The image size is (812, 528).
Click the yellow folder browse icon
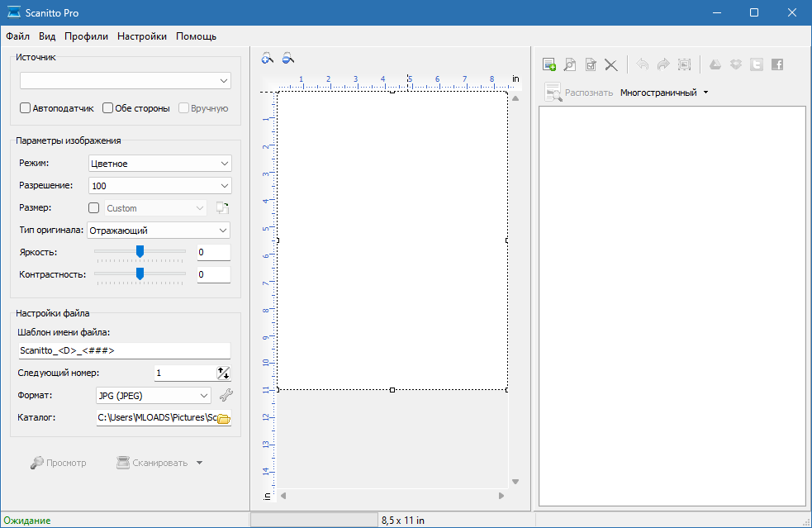(224, 419)
